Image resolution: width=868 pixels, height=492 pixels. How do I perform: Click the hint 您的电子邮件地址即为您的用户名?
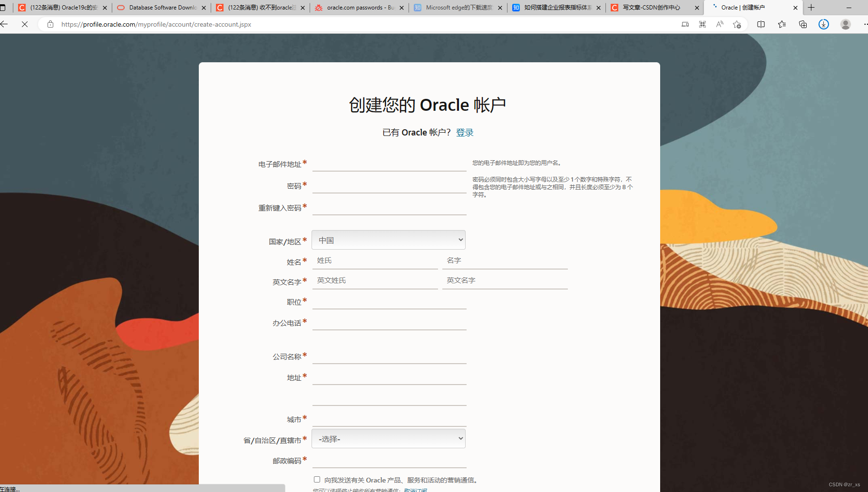click(517, 163)
